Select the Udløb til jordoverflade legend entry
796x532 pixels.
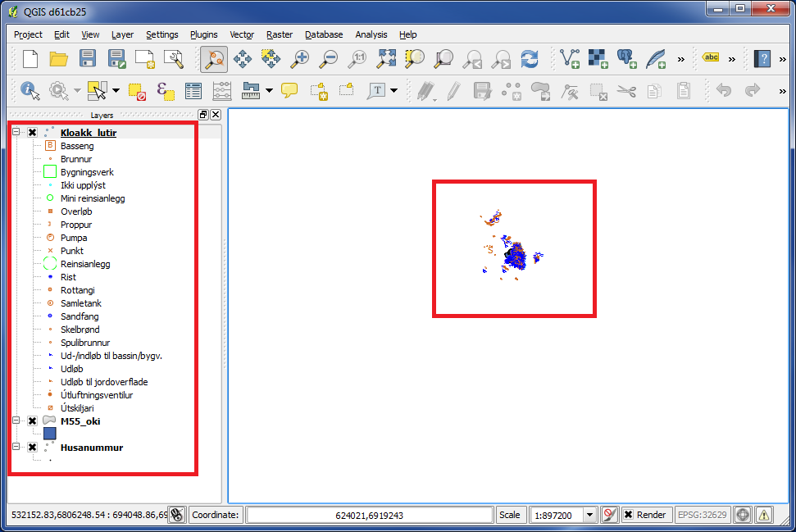(104, 382)
